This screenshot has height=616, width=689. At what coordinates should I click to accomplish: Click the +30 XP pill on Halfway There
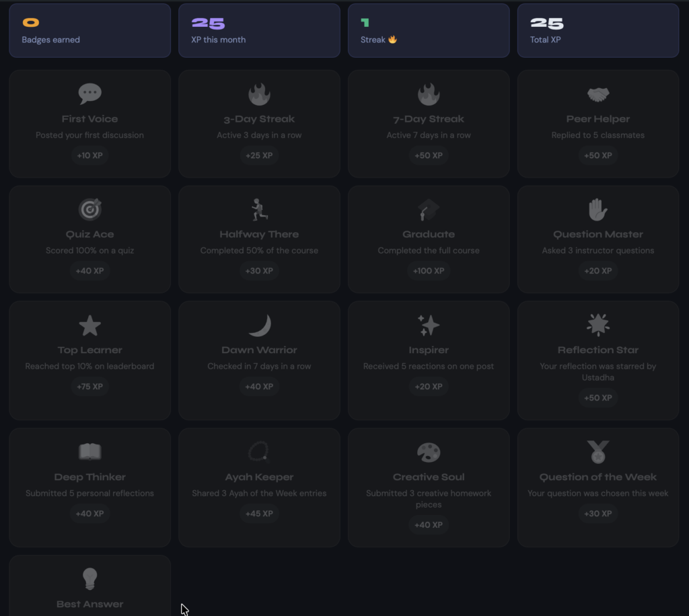tap(259, 271)
